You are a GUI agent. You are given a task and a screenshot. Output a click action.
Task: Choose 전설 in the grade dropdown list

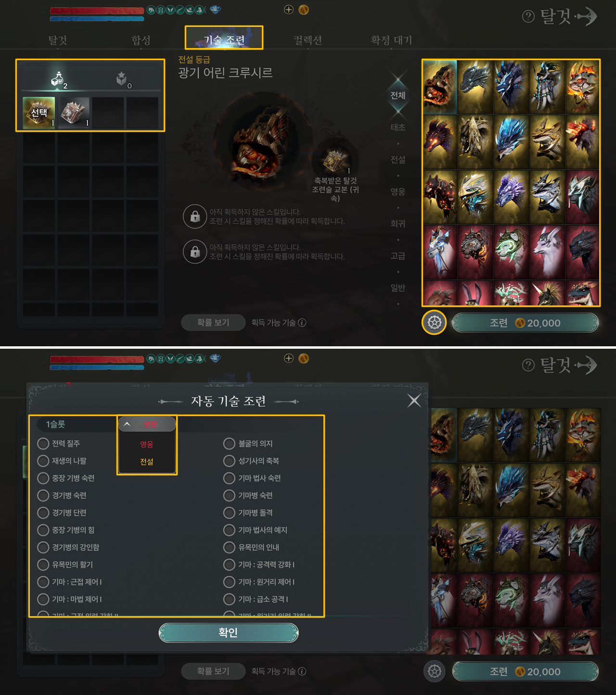[x=147, y=462]
